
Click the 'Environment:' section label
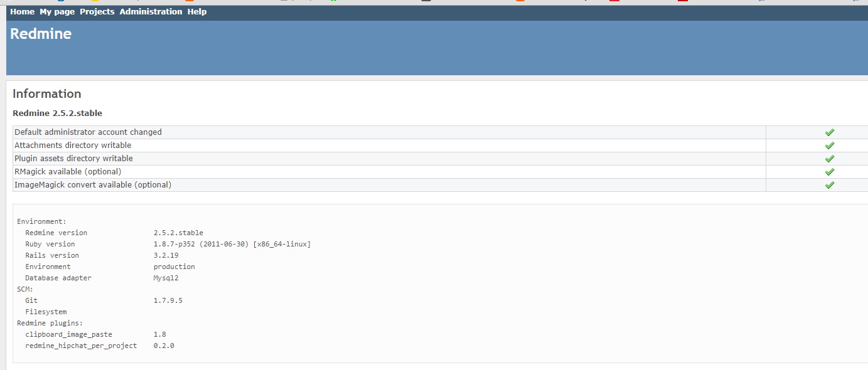(41, 221)
